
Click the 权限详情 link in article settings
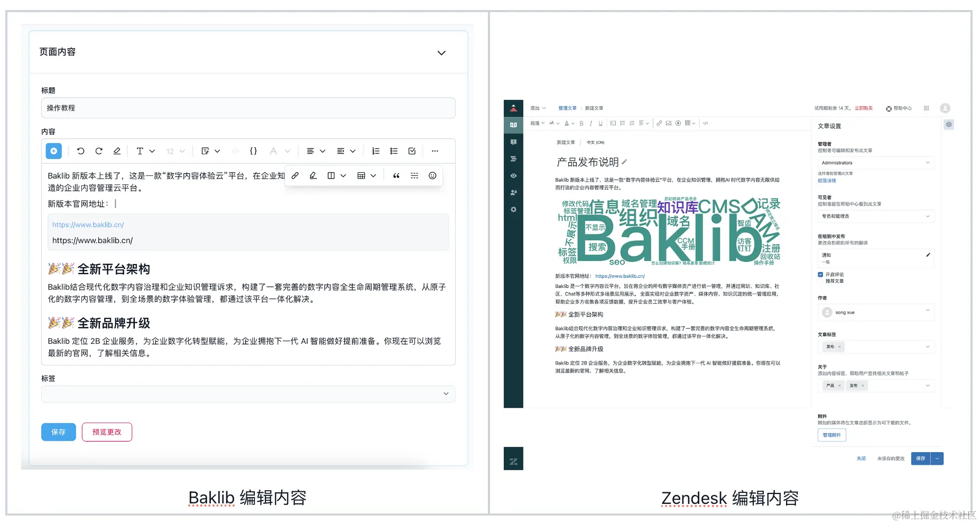click(x=827, y=181)
